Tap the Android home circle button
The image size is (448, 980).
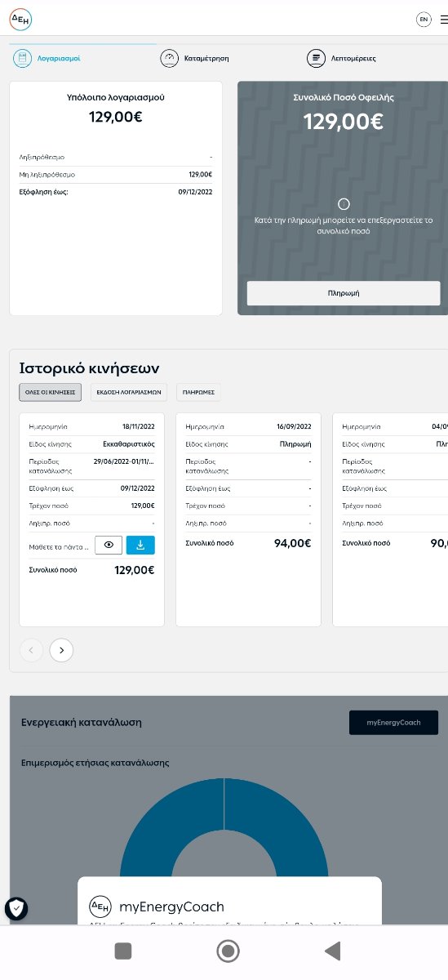pyautogui.click(x=228, y=951)
